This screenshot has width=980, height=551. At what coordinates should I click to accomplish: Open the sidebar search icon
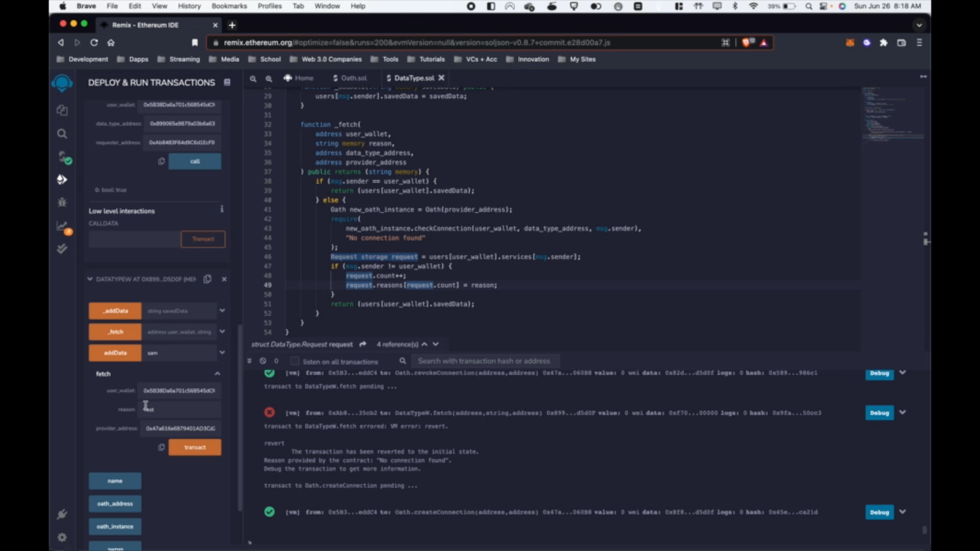62,134
